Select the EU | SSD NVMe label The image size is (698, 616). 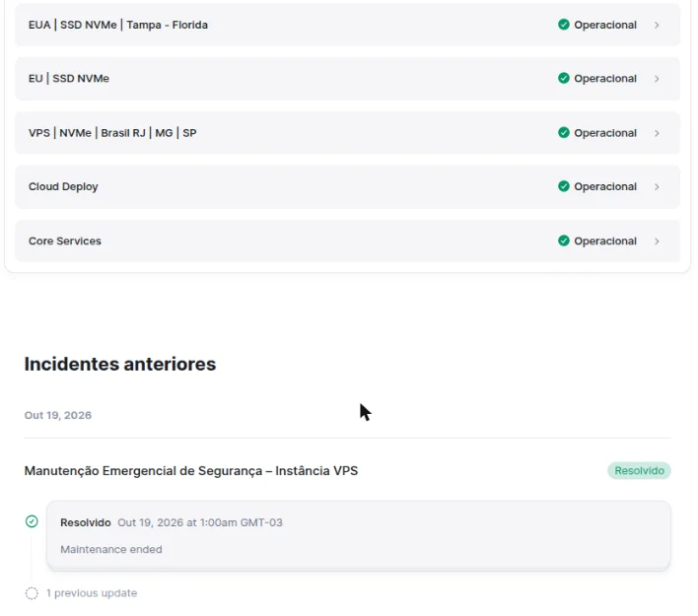click(x=69, y=78)
